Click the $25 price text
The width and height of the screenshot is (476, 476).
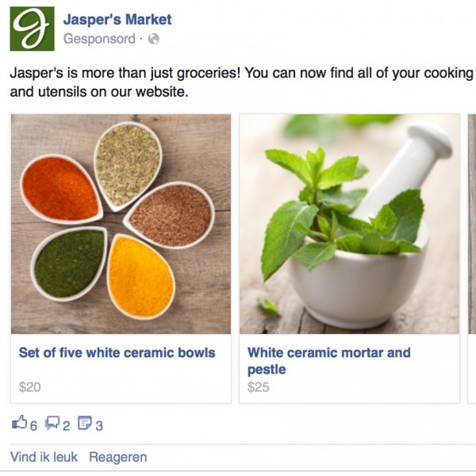click(259, 387)
